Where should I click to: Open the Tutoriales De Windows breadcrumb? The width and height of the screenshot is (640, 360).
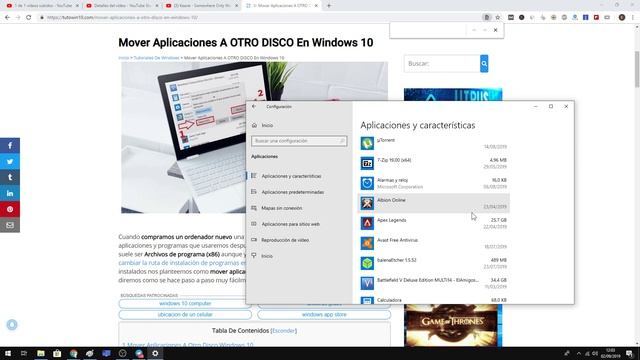tap(156, 58)
